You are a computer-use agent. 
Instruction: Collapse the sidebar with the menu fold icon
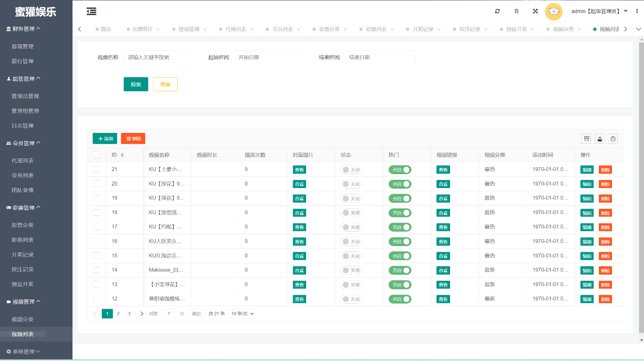tap(91, 11)
